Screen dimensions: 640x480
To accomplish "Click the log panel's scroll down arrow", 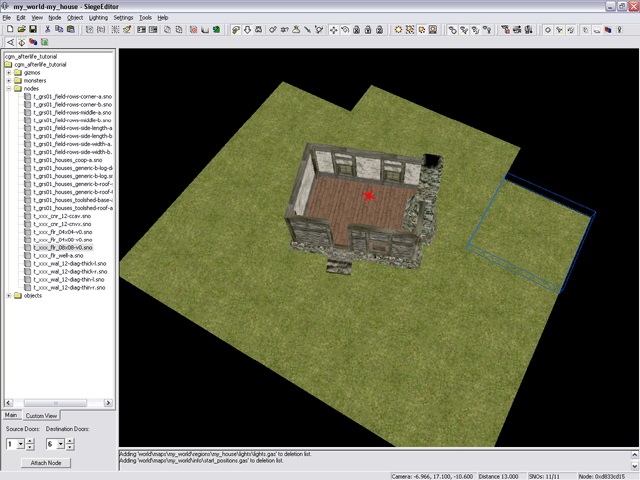I will pos(635,465).
